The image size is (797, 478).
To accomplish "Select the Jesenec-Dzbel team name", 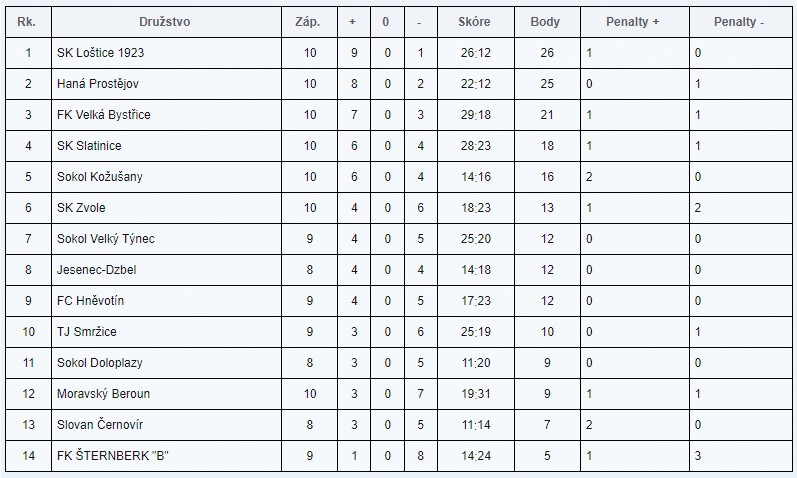I will pos(97,269).
